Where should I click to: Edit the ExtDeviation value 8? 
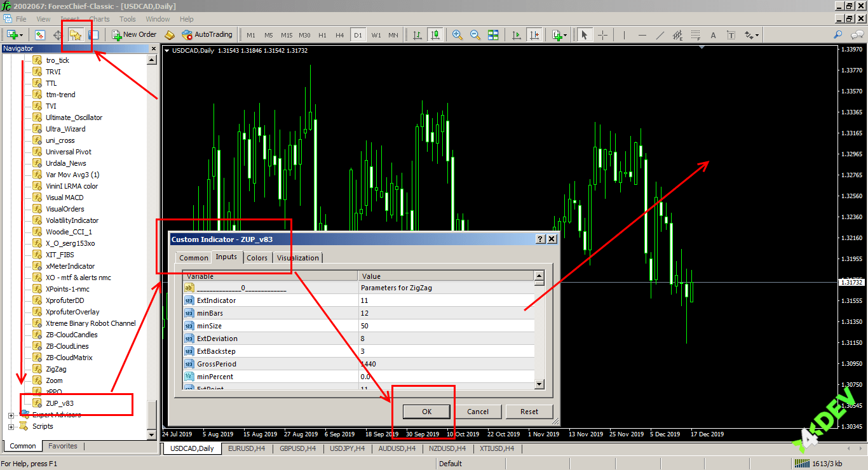pyautogui.click(x=445, y=339)
